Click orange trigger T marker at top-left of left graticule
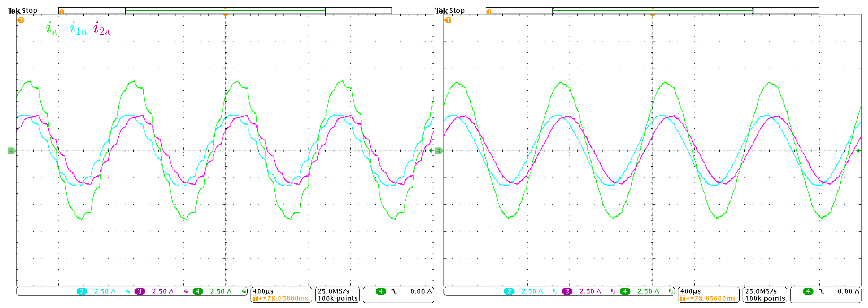This screenshot has width=868, height=308. (21, 20)
